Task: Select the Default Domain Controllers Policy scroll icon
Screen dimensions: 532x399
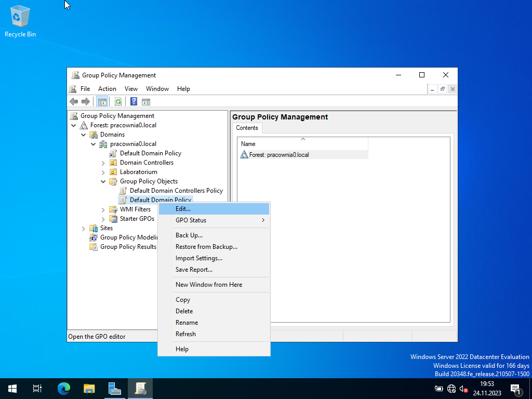Action: [123, 191]
